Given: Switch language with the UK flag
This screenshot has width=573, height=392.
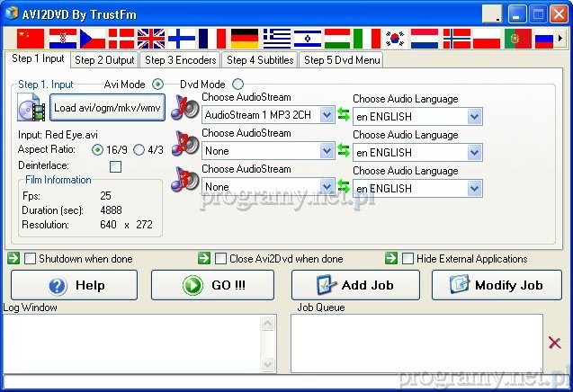Looking at the screenshot, I should coord(151,38).
